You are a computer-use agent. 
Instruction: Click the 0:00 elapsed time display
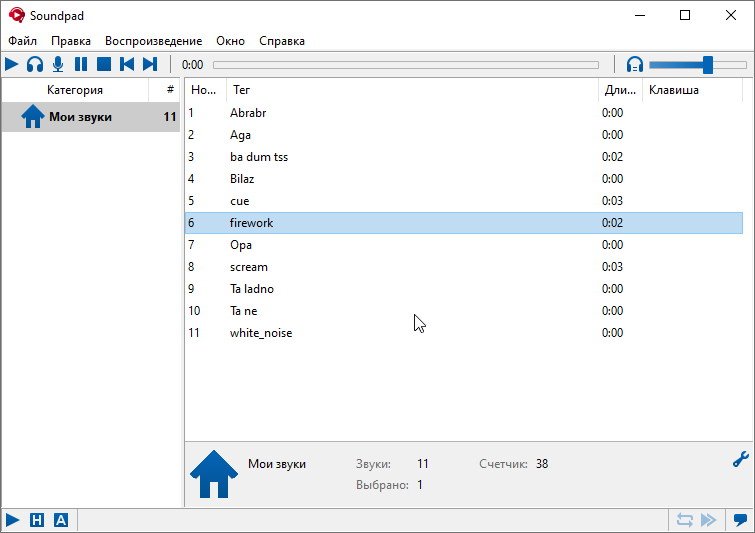pyautogui.click(x=192, y=65)
